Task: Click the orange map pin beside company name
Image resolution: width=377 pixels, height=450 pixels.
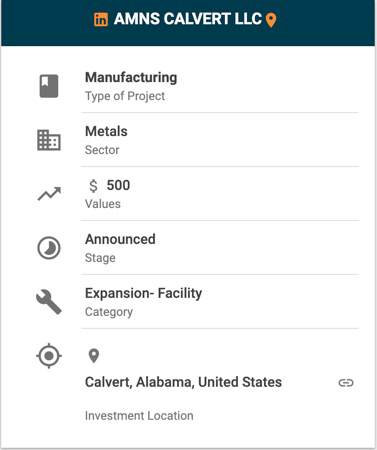Action: point(271,20)
